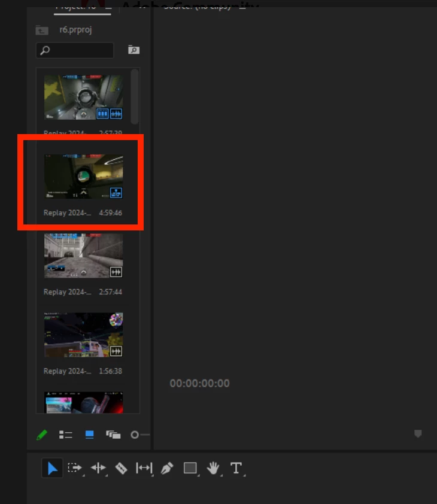This screenshot has width=437, height=504.
Task: Switch project panel to List View
Action: tap(66, 435)
